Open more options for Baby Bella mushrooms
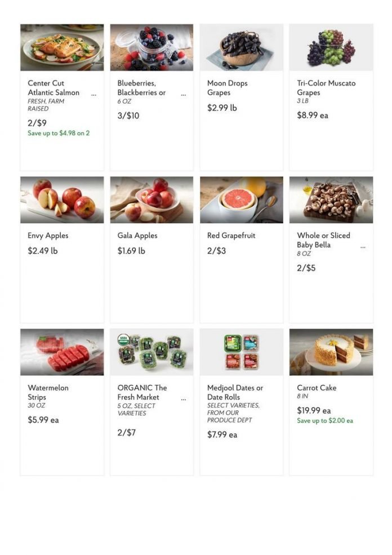 pos(362,246)
